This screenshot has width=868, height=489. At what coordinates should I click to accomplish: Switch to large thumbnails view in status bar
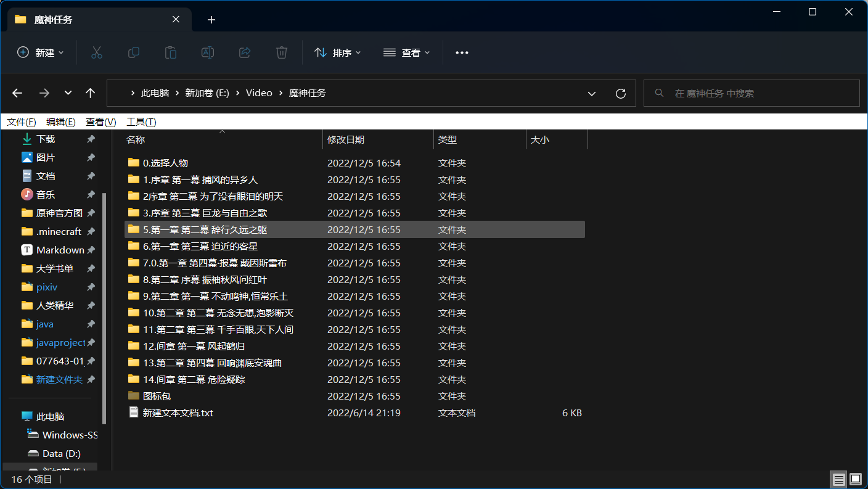point(856,479)
